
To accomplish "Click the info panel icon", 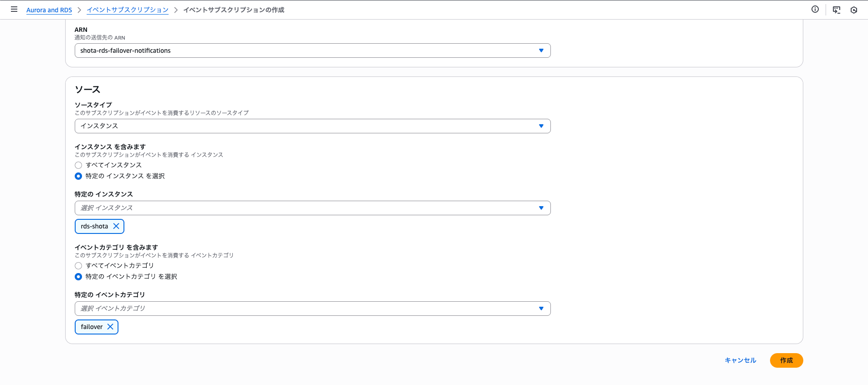I will tap(815, 10).
